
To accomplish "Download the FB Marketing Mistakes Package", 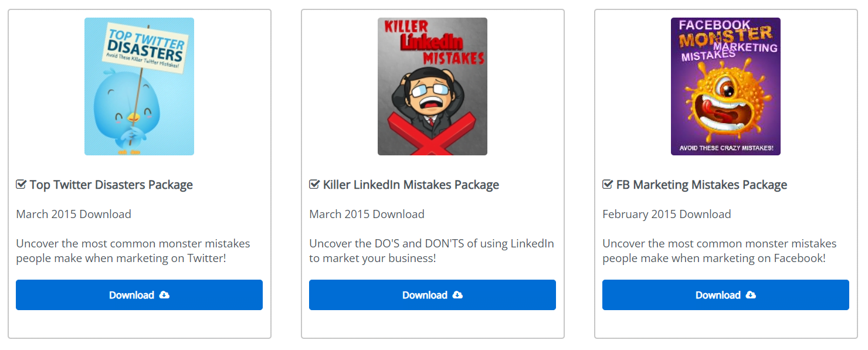I will tap(717, 295).
